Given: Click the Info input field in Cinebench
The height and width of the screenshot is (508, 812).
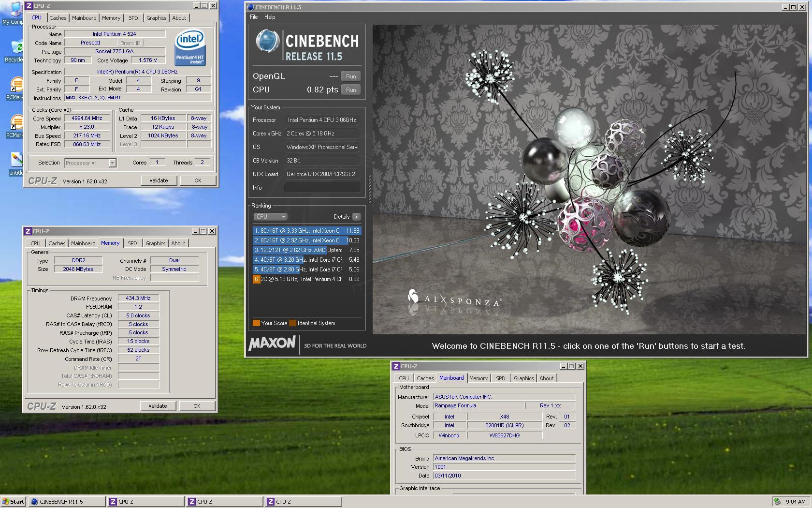Looking at the screenshot, I should click(322, 188).
